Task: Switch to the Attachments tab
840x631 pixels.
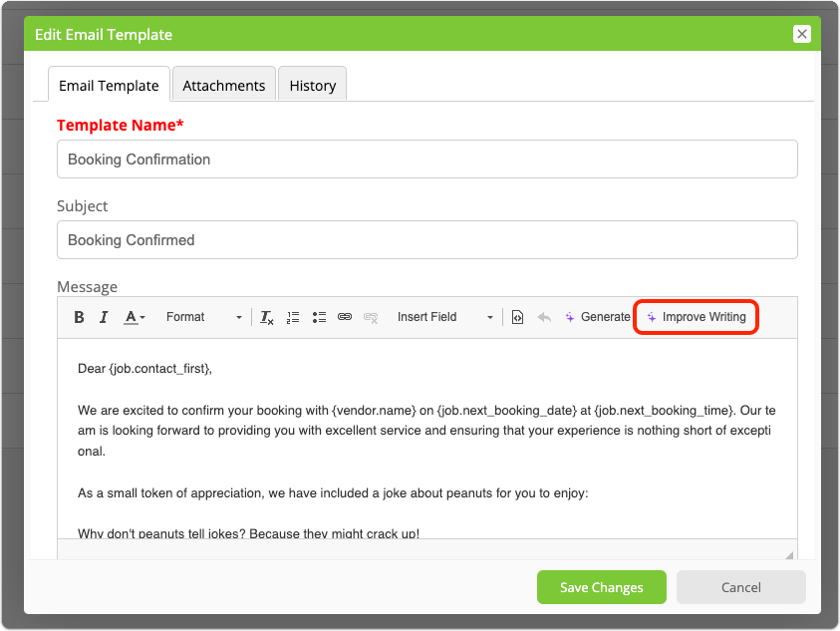Action: (223, 86)
